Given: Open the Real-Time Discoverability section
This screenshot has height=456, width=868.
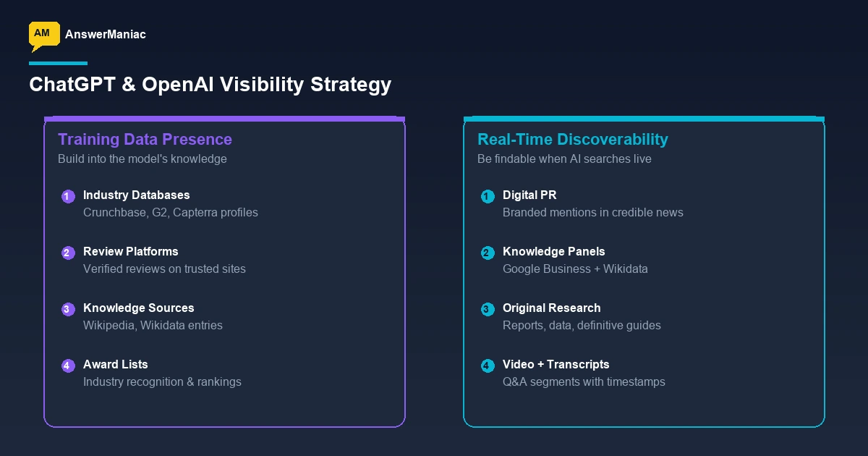Looking at the screenshot, I should click(572, 139).
